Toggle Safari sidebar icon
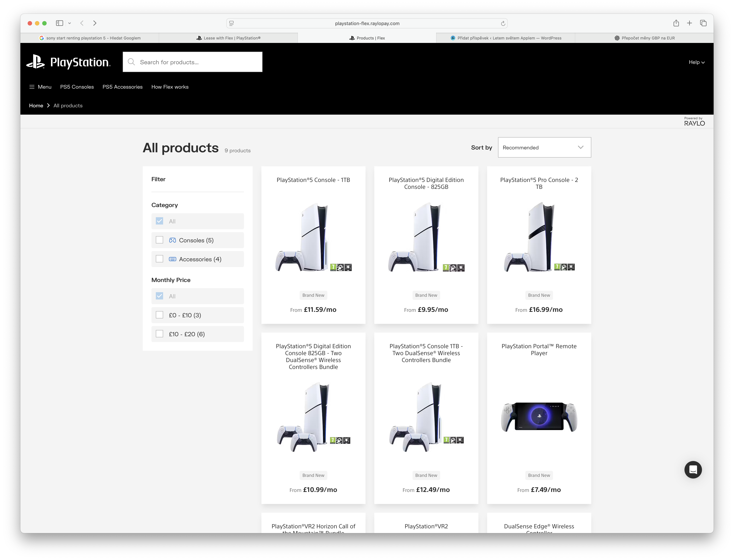This screenshot has width=734, height=560. pos(60,23)
